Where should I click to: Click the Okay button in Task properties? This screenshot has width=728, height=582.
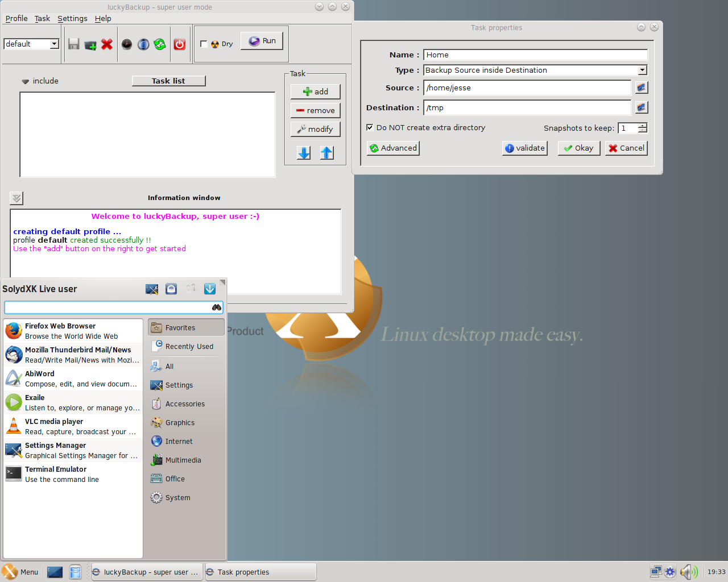[579, 148]
